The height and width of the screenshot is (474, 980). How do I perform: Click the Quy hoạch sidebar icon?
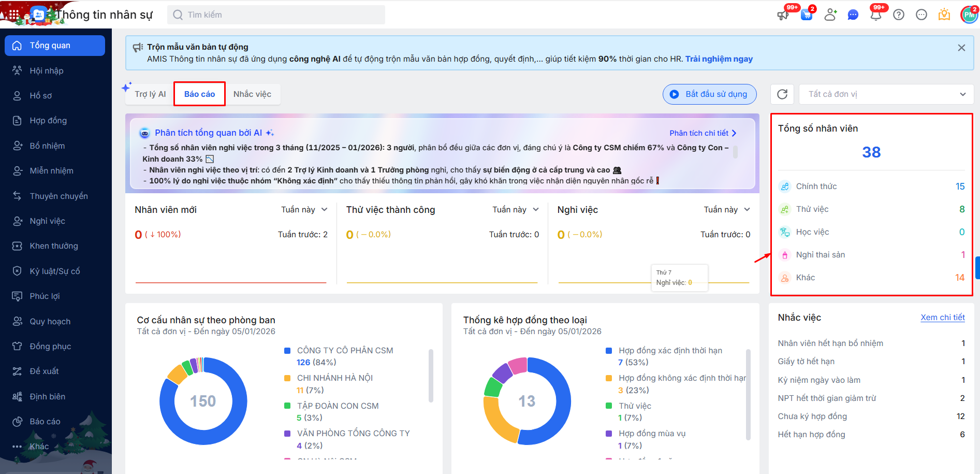point(17,321)
